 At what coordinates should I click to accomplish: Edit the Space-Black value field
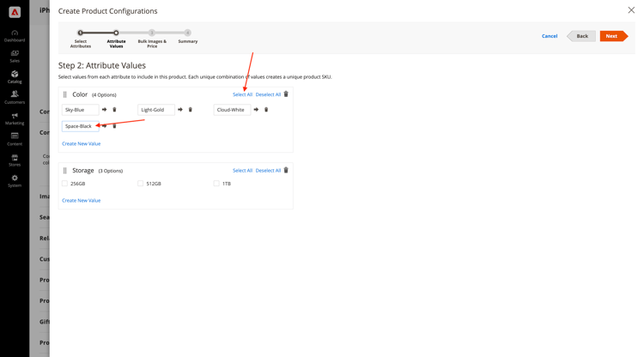click(x=81, y=126)
